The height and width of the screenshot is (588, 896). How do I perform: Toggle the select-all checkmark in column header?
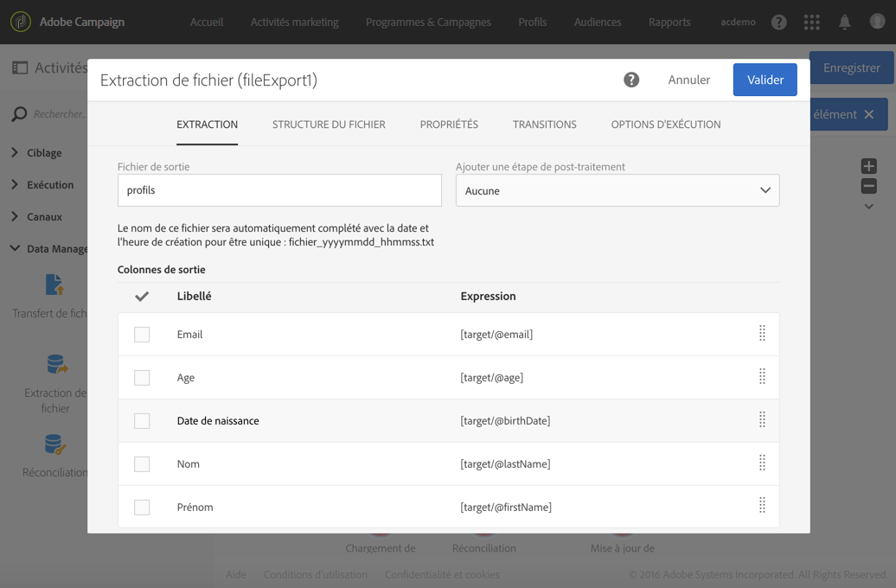click(142, 297)
